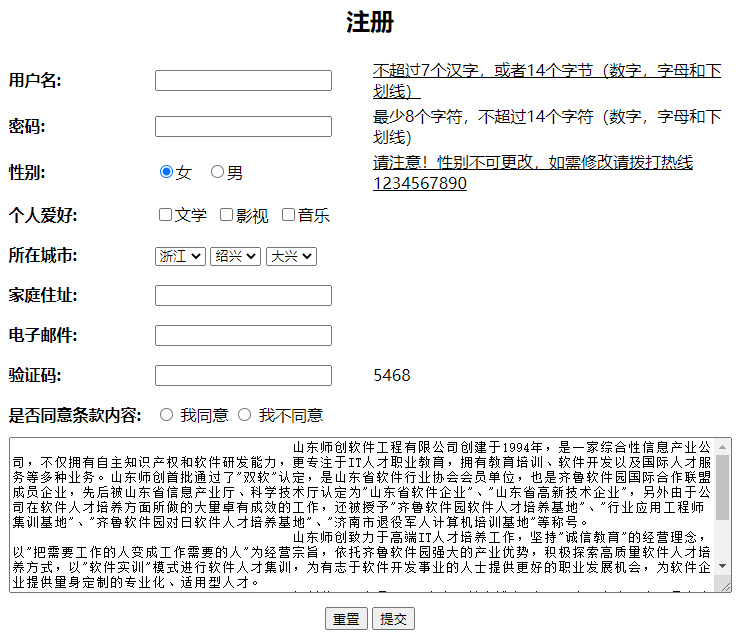
Task: Click the 个人爱好 label
Action: pyautogui.click(x=43, y=216)
